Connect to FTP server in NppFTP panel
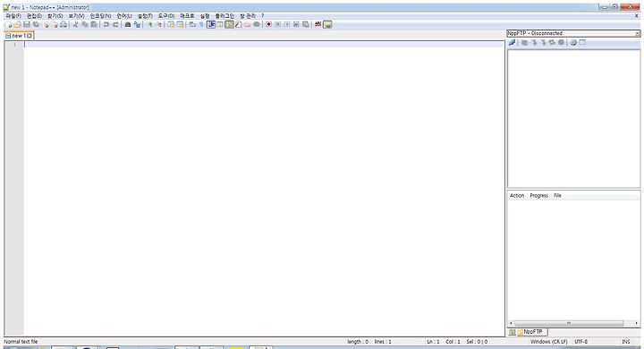 [x=513, y=42]
